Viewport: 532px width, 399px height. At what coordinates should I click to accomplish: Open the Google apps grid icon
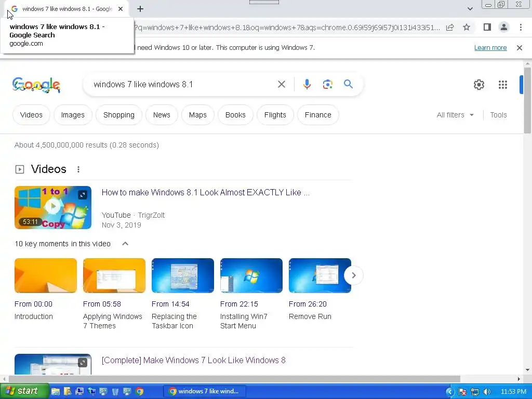503,85
